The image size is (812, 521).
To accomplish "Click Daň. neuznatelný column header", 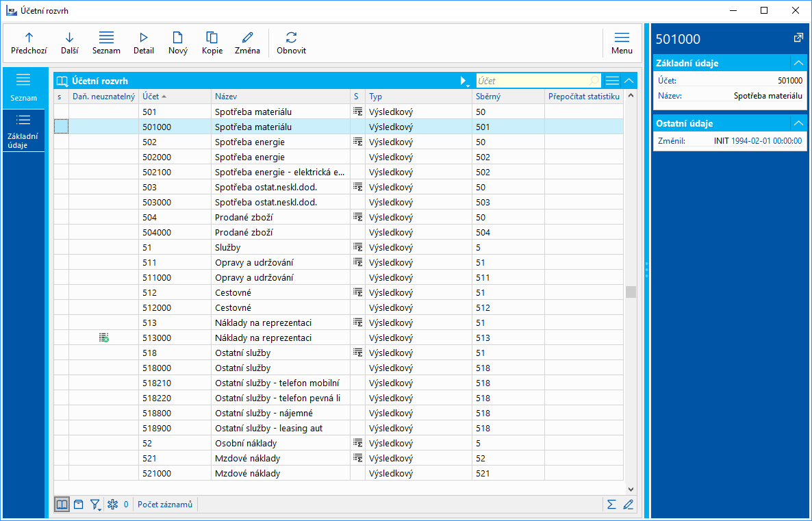I will tap(103, 97).
